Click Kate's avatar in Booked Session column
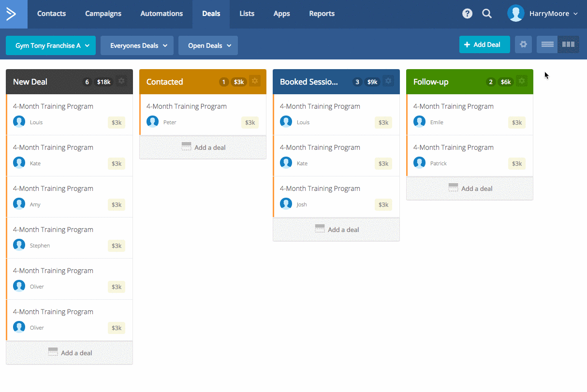Screen dimensions: 587x392 pyautogui.click(x=286, y=163)
